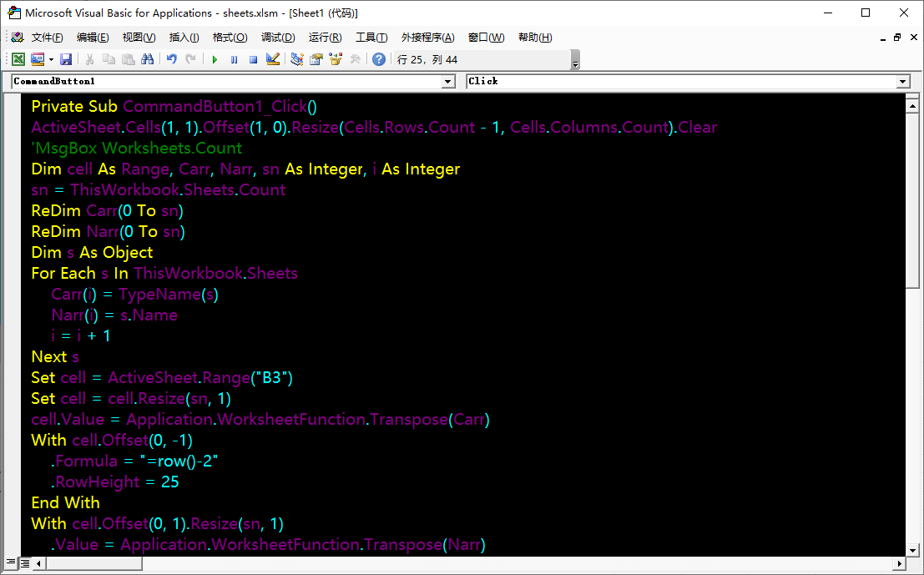This screenshot has height=575, width=924.
Task: Click the vertical scrollbar thumb
Action: (912, 200)
